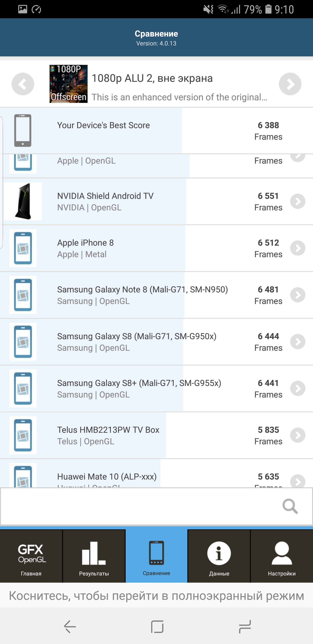Viewport: 313px width, 644px height.
Task: Open the 1080p Offscreen test thumbnail
Action: point(68,84)
